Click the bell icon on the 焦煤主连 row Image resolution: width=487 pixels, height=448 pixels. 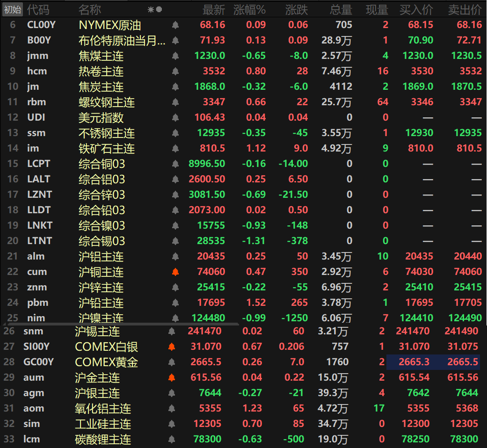pyautogui.click(x=175, y=56)
